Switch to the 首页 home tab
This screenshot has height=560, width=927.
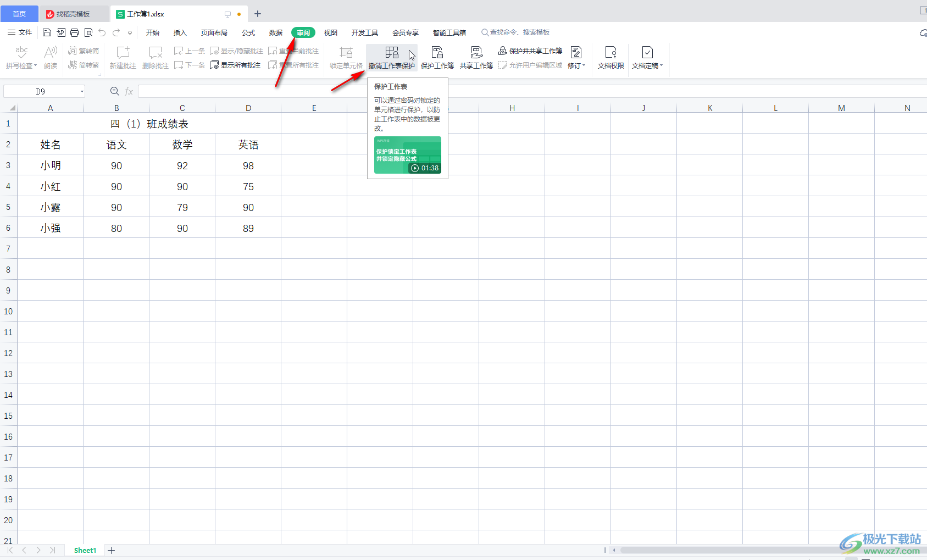(x=19, y=14)
